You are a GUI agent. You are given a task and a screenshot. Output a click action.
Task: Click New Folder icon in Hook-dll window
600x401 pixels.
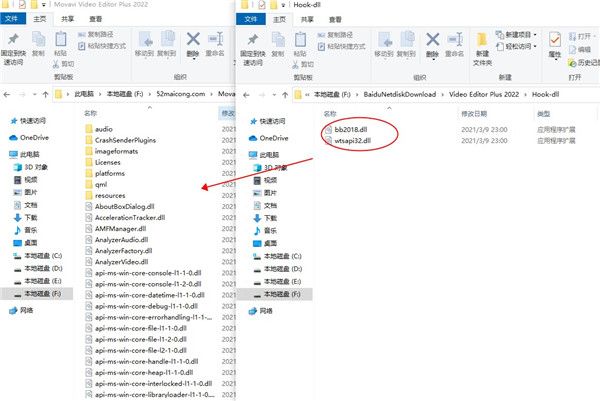click(482, 46)
